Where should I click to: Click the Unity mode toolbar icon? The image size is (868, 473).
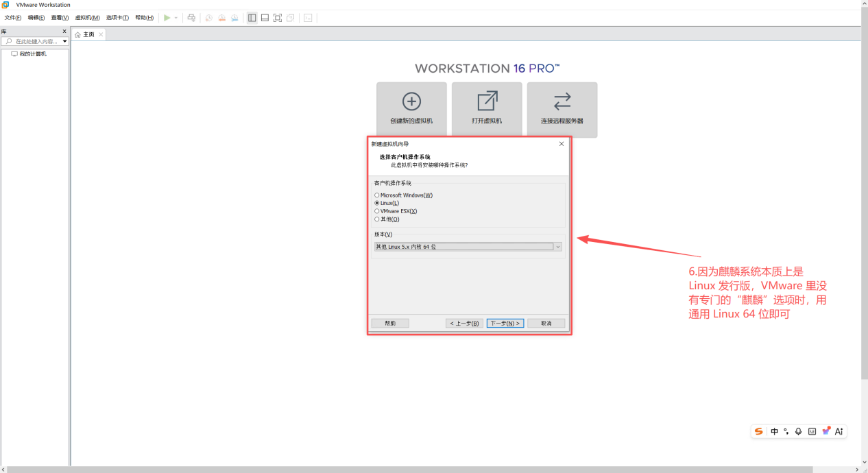pyautogui.click(x=291, y=18)
